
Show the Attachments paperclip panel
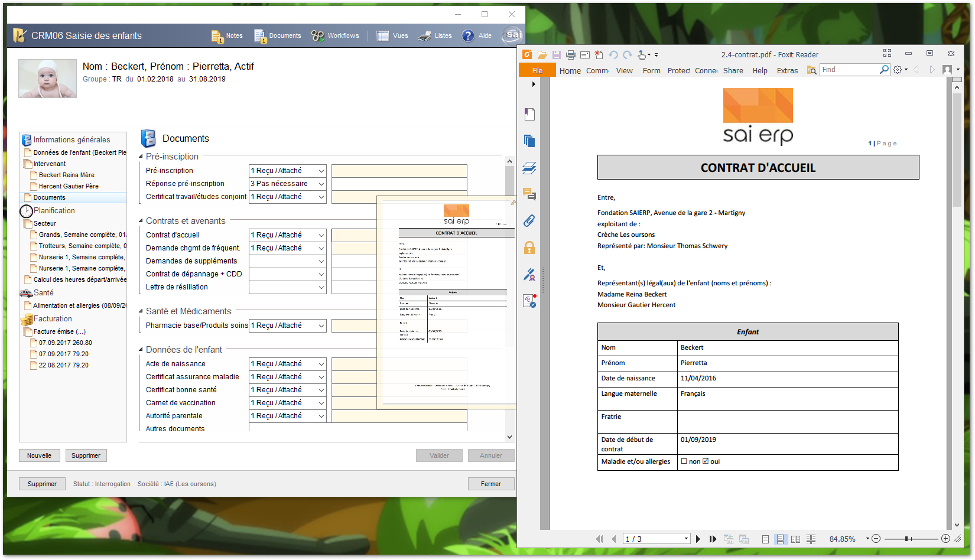tap(529, 221)
